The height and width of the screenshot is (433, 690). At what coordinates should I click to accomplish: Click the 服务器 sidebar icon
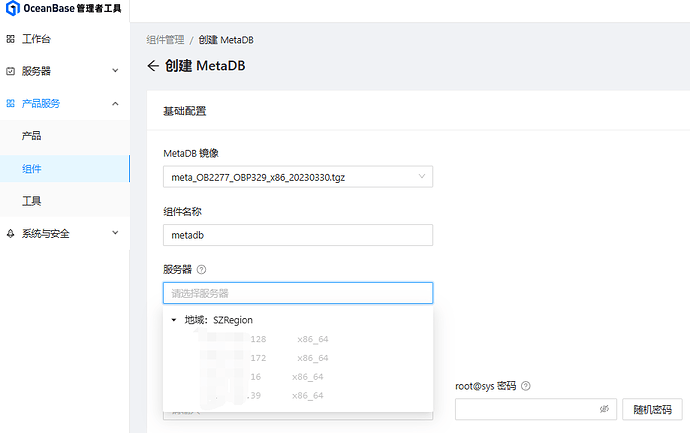pyautogui.click(x=11, y=71)
